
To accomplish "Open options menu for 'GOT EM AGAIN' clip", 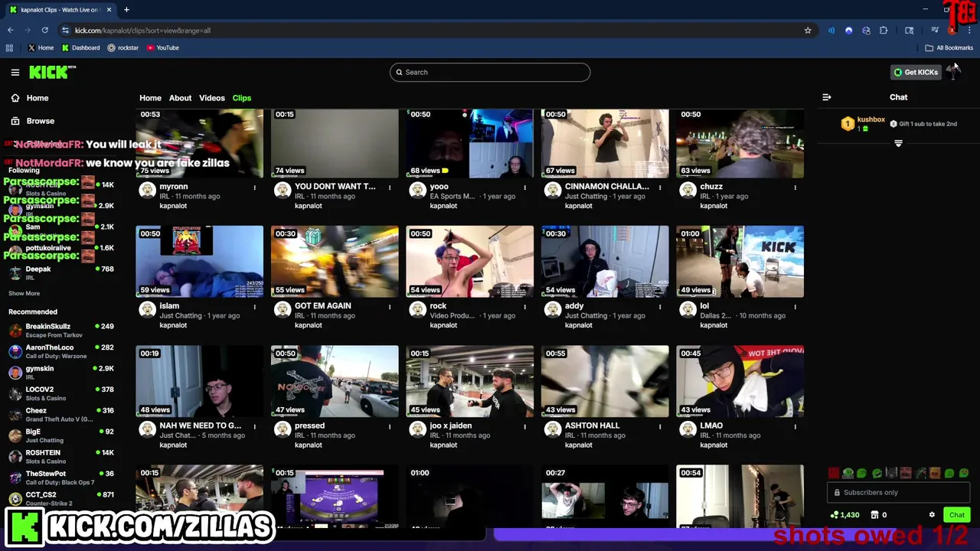I will click(390, 307).
